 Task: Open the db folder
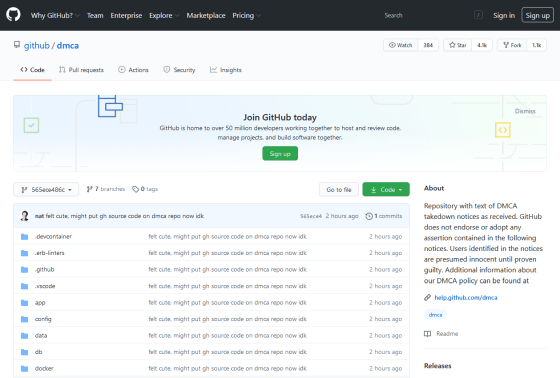tap(38, 352)
